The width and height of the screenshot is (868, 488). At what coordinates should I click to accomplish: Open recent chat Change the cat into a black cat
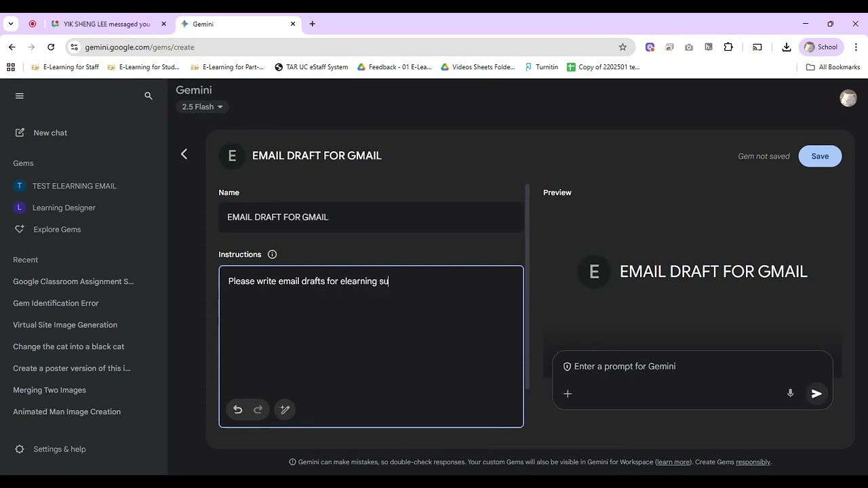(68, 346)
